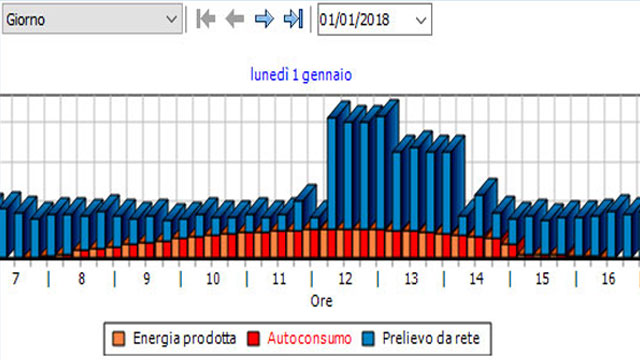Click the Prelievo da rete legend label
This screenshot has height=360, width=640.
(431, 338)
